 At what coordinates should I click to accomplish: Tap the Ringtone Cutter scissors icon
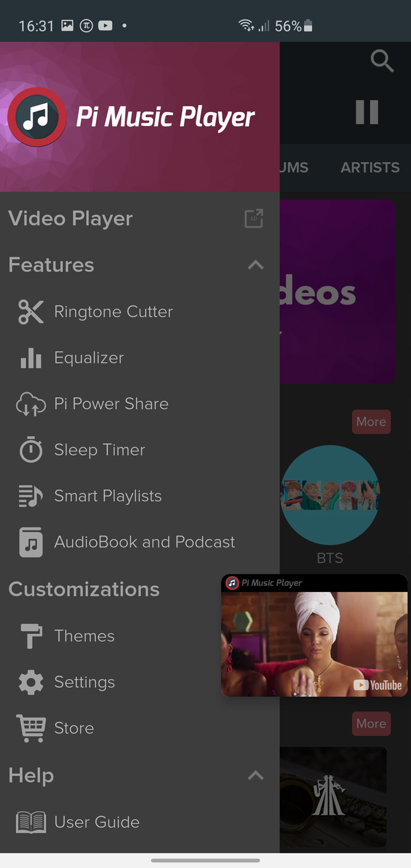coord(31,312)
